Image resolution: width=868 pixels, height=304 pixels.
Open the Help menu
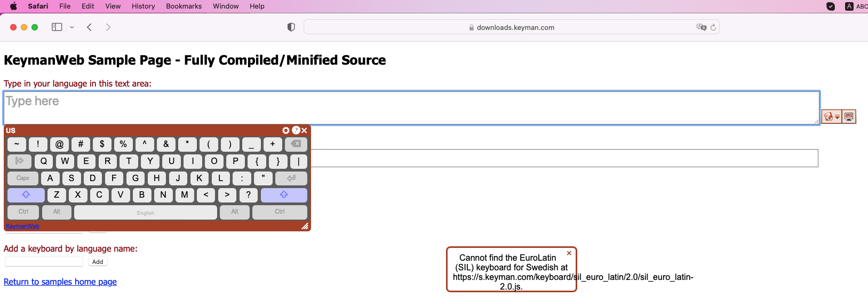[257, 6]
